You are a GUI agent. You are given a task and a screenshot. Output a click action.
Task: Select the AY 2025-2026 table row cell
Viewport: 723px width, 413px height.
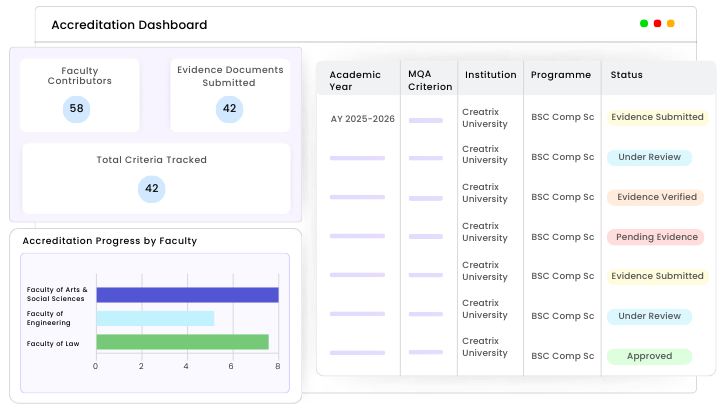point(362,119)
